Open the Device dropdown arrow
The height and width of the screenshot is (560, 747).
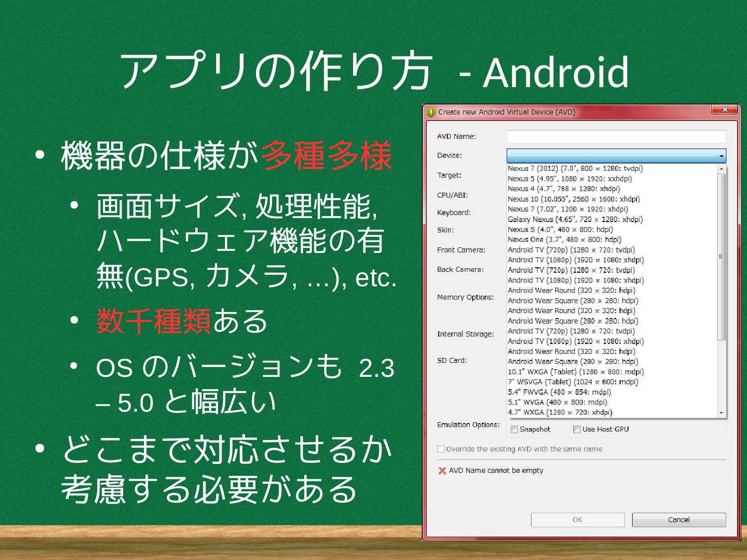721,156
